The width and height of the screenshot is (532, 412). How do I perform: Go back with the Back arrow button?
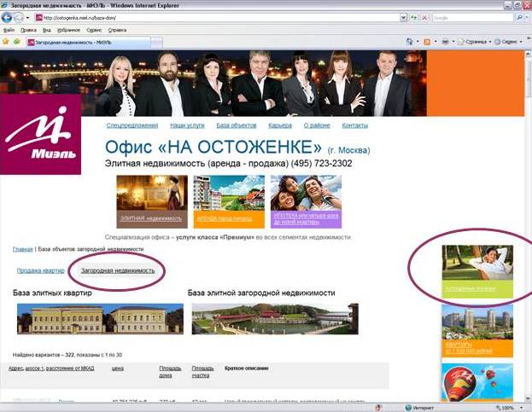pos(7,17)
